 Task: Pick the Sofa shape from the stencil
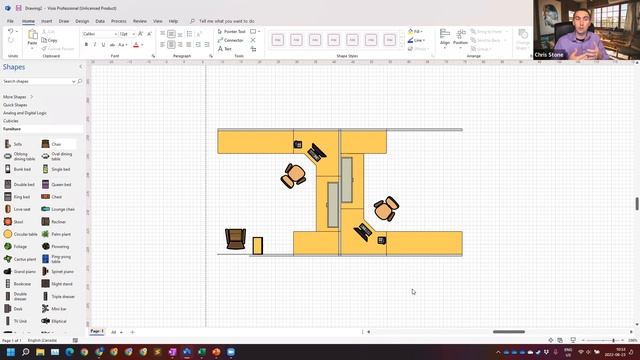coord(13,144)
